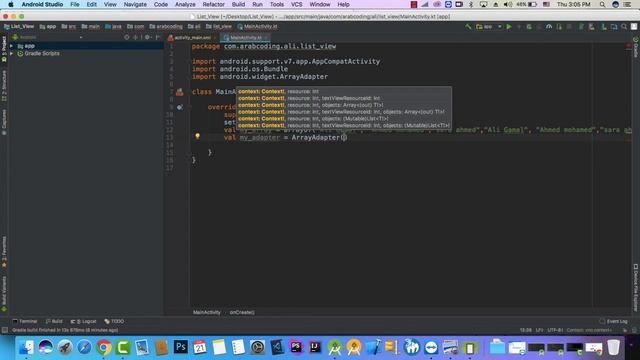Click the java breadcrumb folder
This screenshot has width=640, height=360.
113,27
